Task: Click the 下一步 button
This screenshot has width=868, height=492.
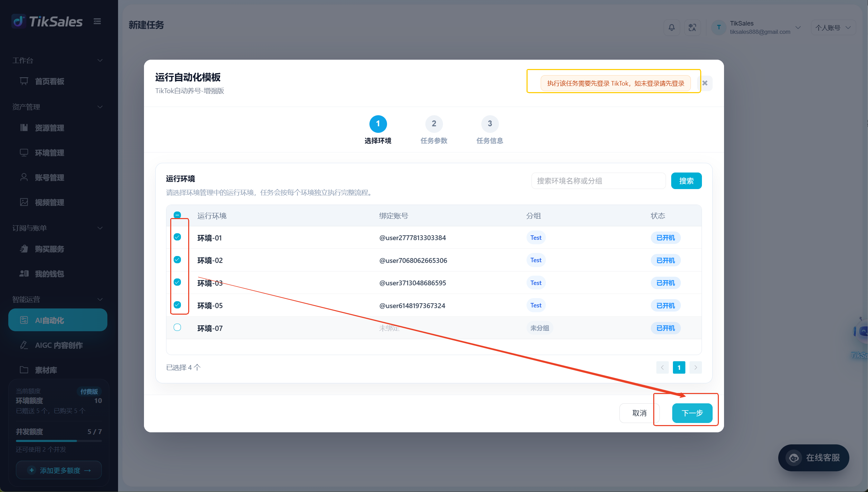Action: click(692, 413)
